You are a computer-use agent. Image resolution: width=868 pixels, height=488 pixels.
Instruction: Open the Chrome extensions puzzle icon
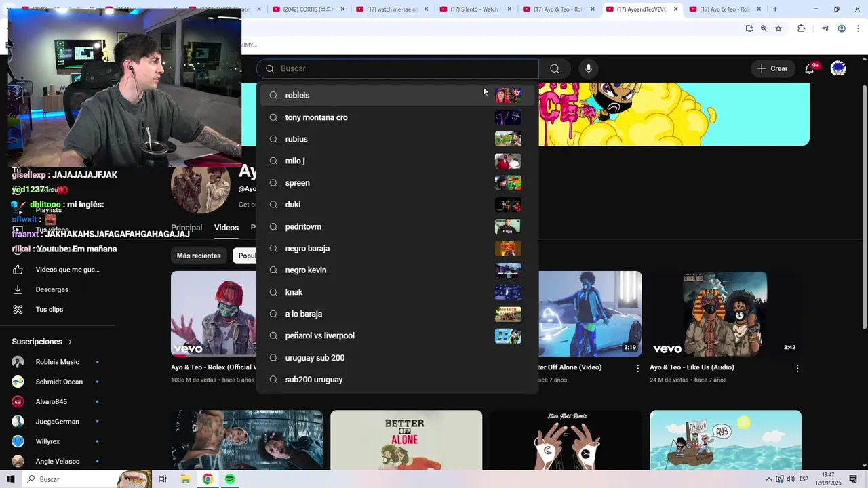(802, 28)
